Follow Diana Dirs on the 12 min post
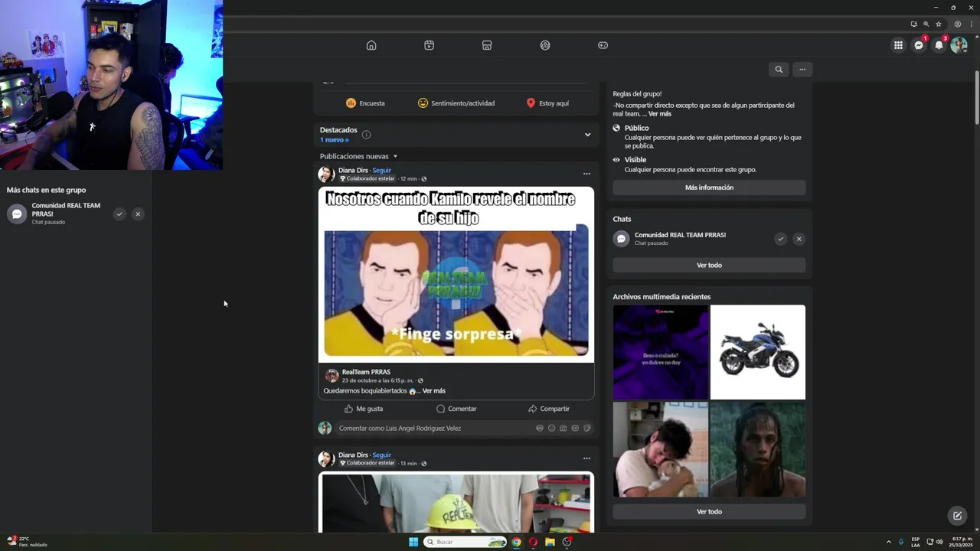 point(382,171)
